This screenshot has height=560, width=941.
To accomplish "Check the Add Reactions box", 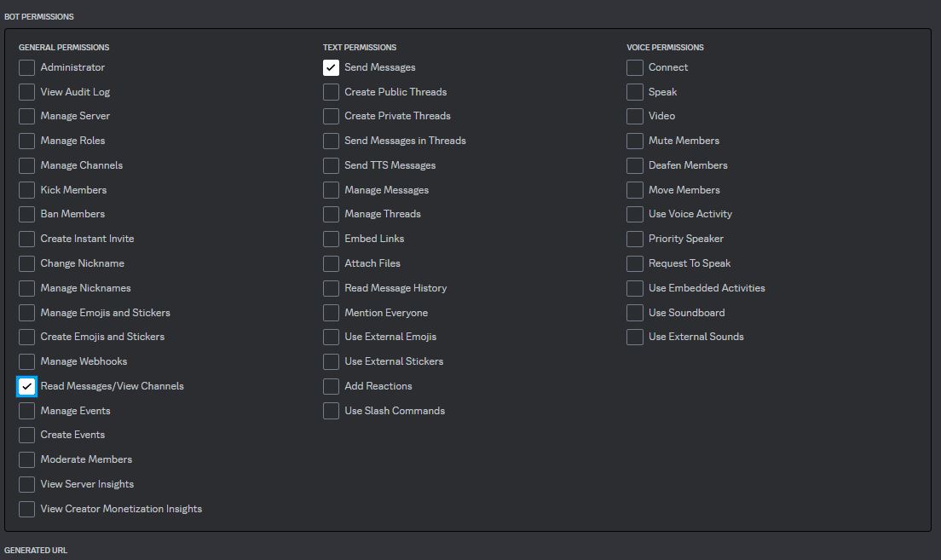I will point(331,386).
